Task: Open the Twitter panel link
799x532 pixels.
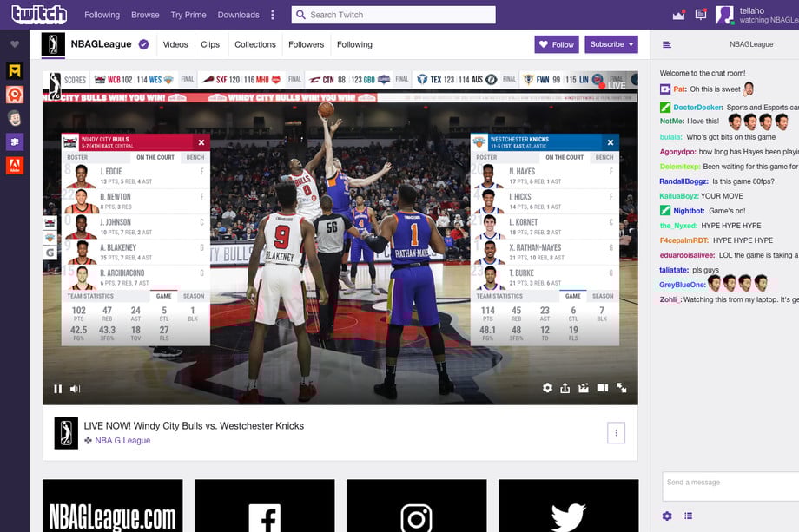Action: [568, 505]
